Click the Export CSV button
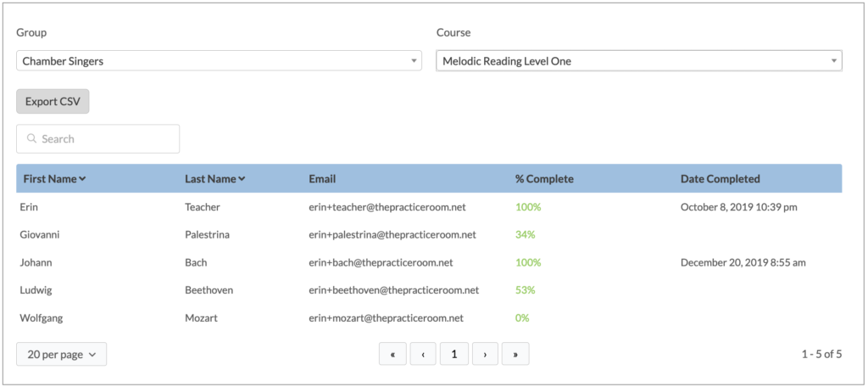The image size is (868, 387). coord(53,101)
